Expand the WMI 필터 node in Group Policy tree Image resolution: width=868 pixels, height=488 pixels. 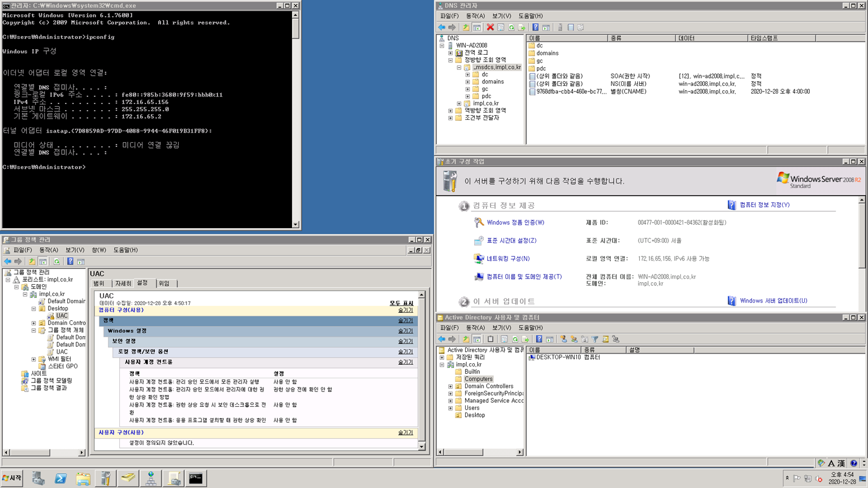[33, 359]
